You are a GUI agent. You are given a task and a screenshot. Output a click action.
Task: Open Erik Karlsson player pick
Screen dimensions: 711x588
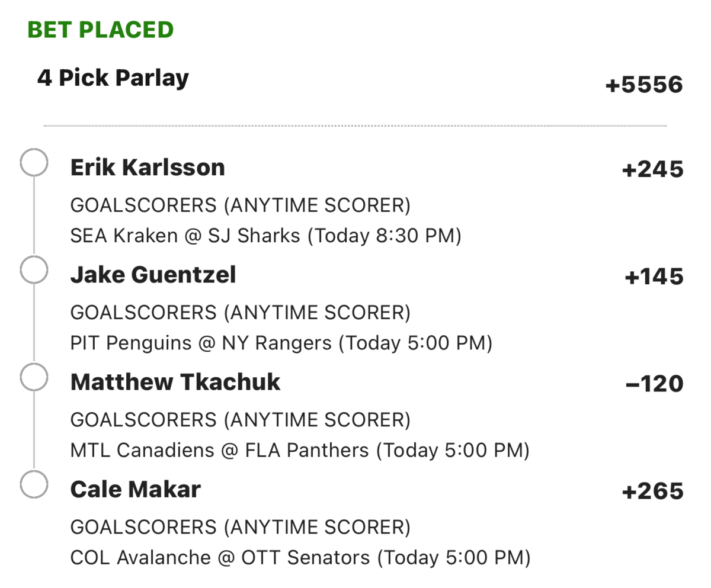coord(148,168)
